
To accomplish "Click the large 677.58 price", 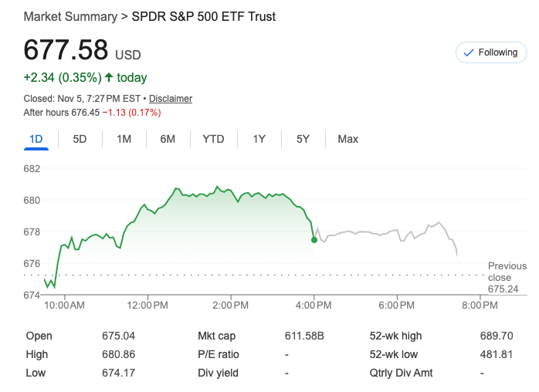I will click(66, 49).
